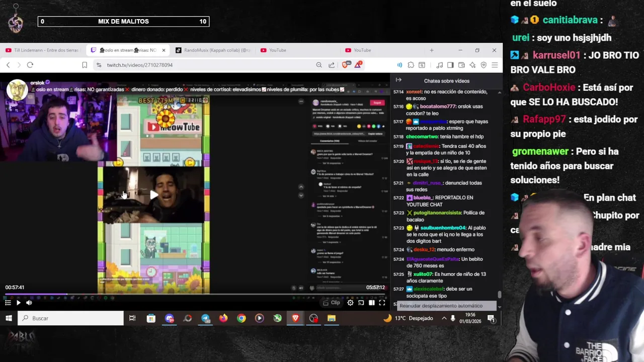Image resolution: width=644 pixels, height=362 pixels.
Task: Switch to the Till Lindemann YouTube tab
Action: pyautogui.click(x=42, y=50)
